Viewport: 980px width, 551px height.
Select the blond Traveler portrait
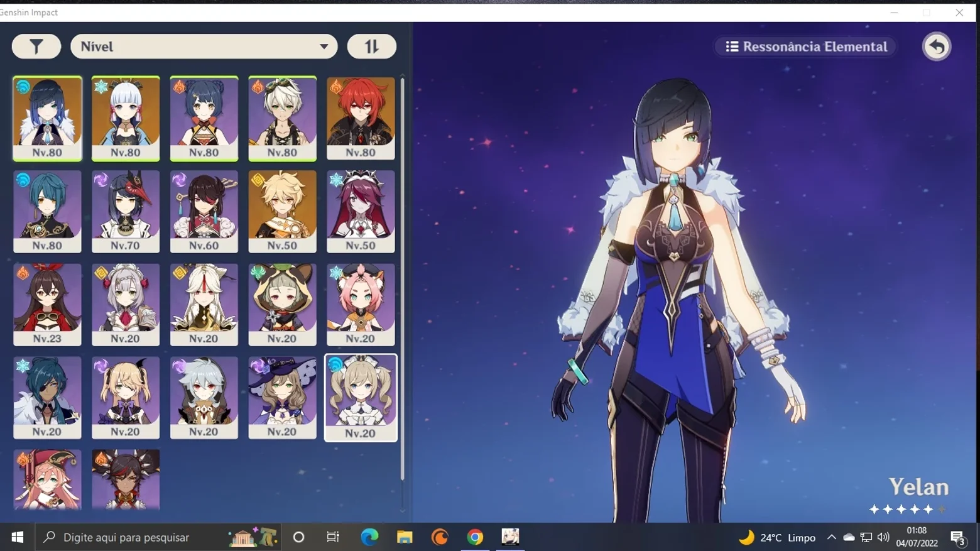282,211
